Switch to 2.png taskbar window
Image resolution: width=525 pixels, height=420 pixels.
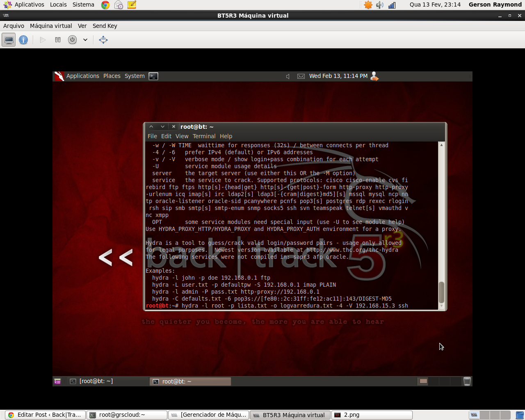point(372,415)
